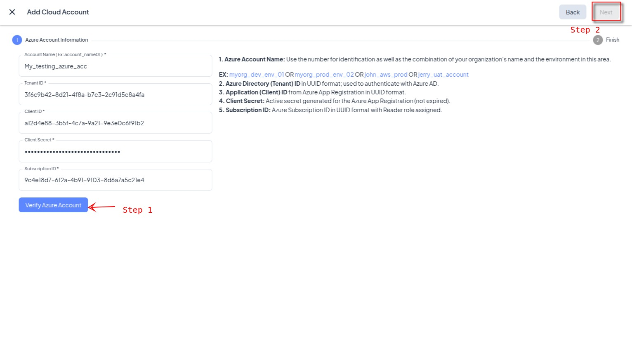This screenshot has height=364, width=632.
Task: Open the john_aws_prod example link
Action: tap(386, 75)
